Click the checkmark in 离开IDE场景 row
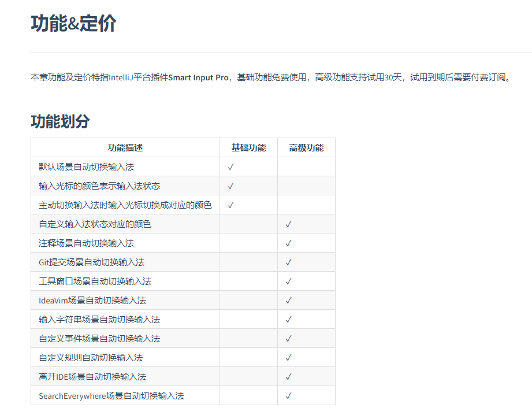 [288, 376]
